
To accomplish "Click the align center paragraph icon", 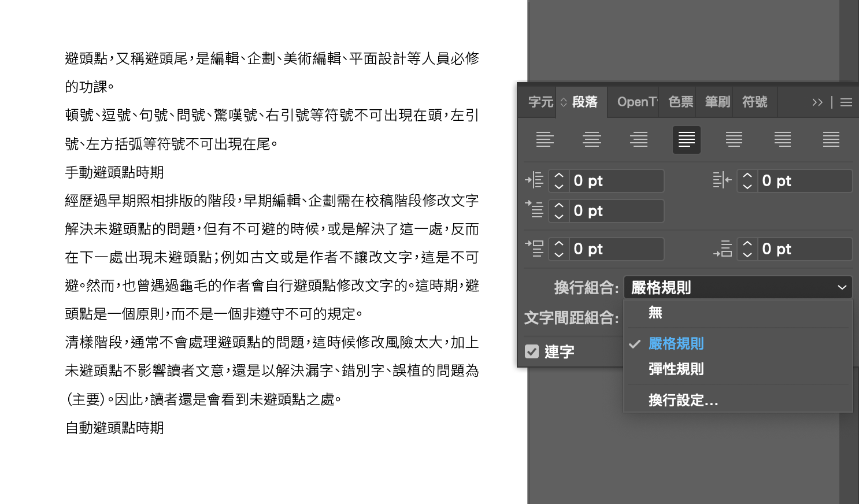I will coord(591,139).
